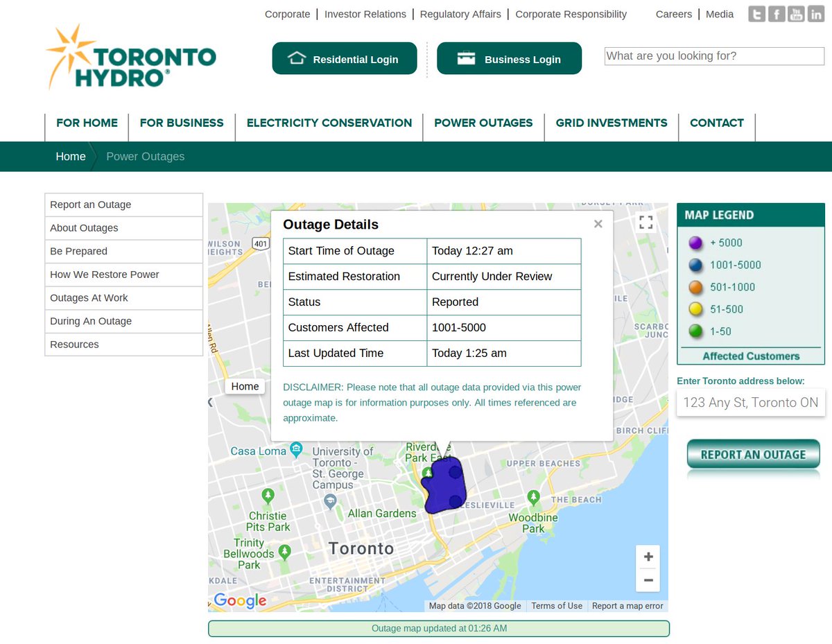This screenshot has width=832, height=644.
Task: Go to Home in the breadcrumb
Action: [x=71, y=157]
